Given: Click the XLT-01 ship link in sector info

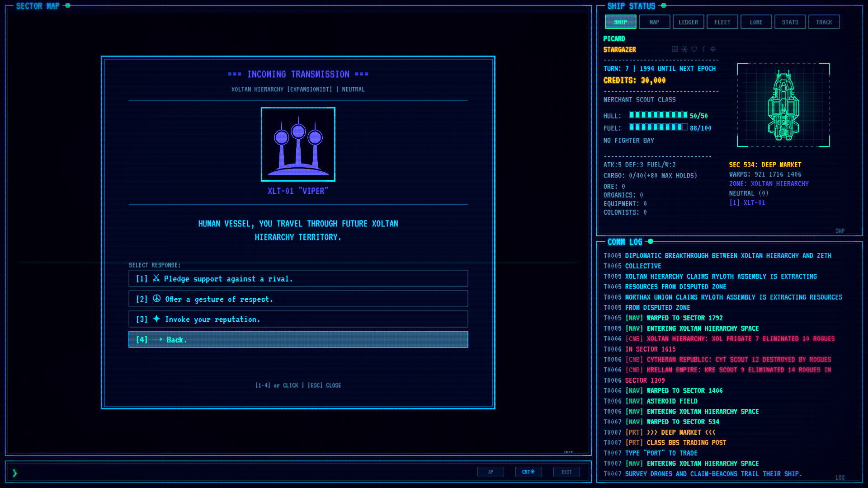Looking at the screenshot, I should click(x=747, y=203).
